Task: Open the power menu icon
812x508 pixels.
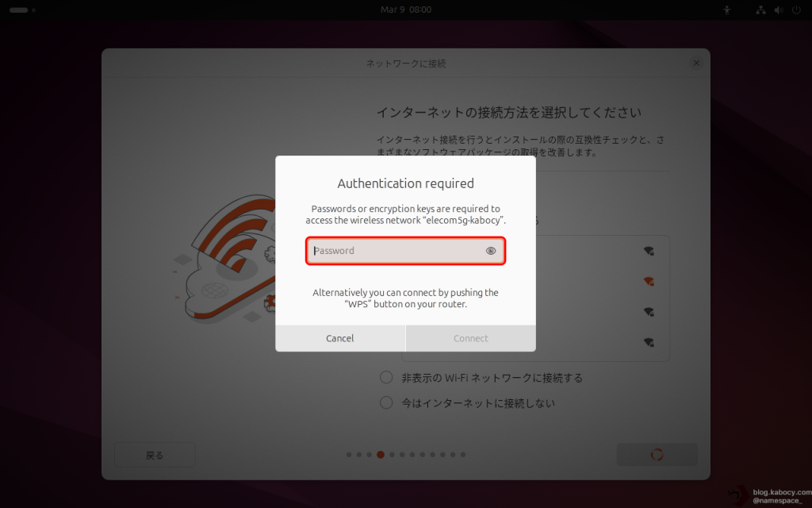Action: (795, 10)
